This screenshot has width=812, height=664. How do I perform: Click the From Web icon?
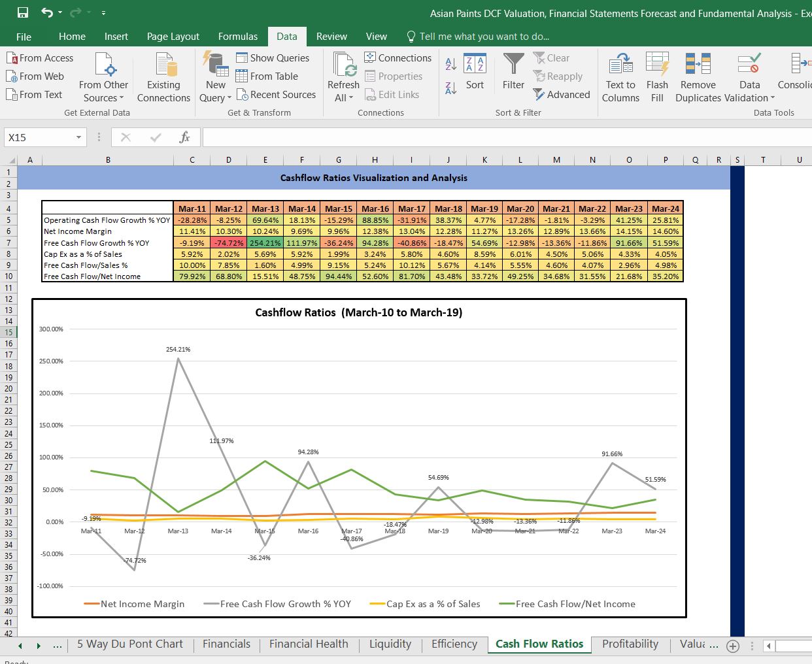[x=12, y=76]
